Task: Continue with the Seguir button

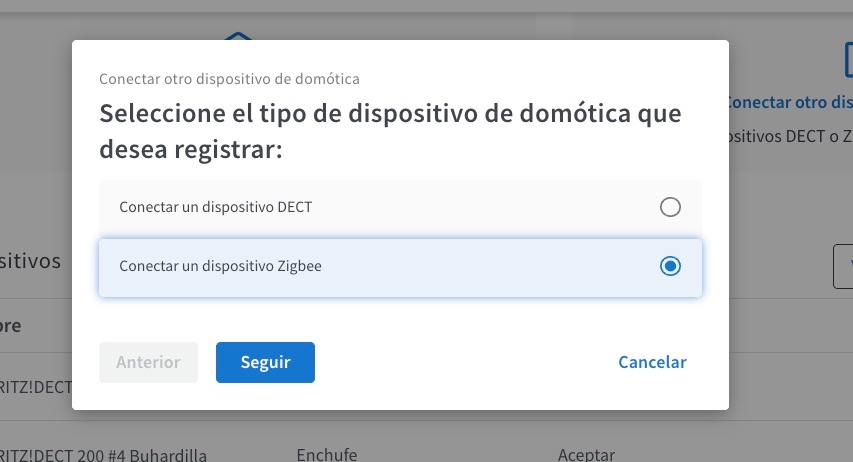Action: pyautogui.click(x=265, y=362)
